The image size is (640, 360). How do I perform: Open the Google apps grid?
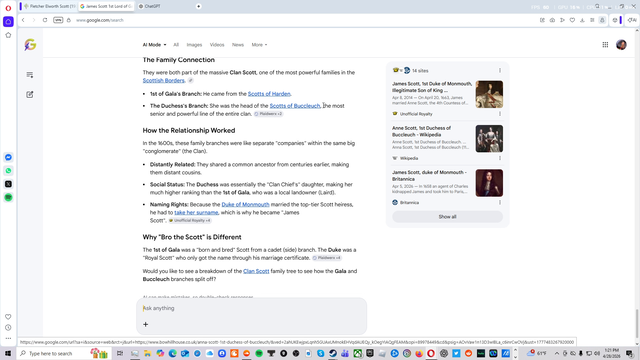click(605, 44)
